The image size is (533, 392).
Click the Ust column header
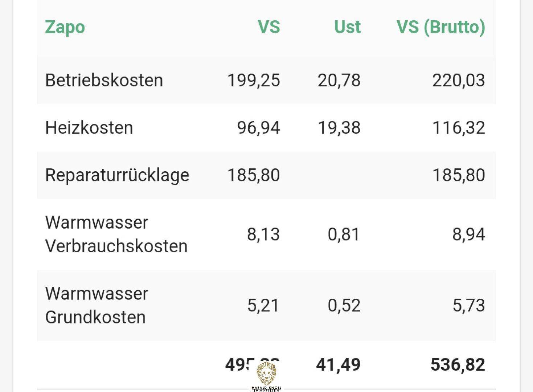click(x=347, y=27)
